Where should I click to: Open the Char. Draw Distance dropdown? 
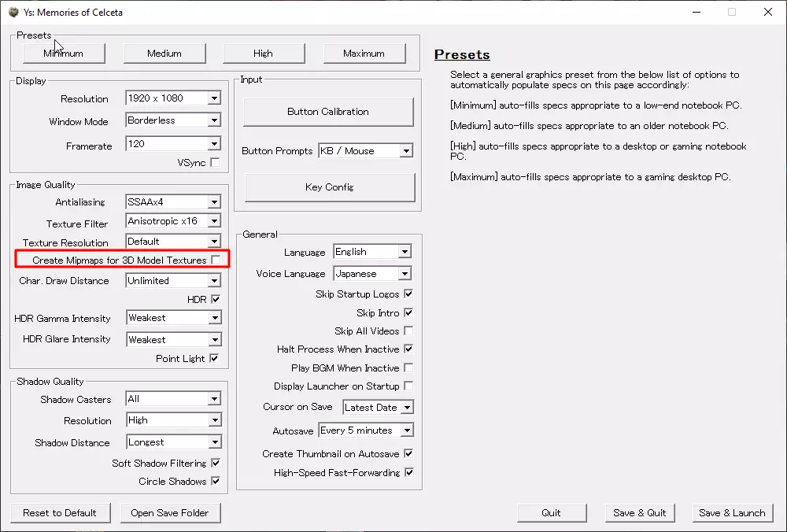pos(172,280)
